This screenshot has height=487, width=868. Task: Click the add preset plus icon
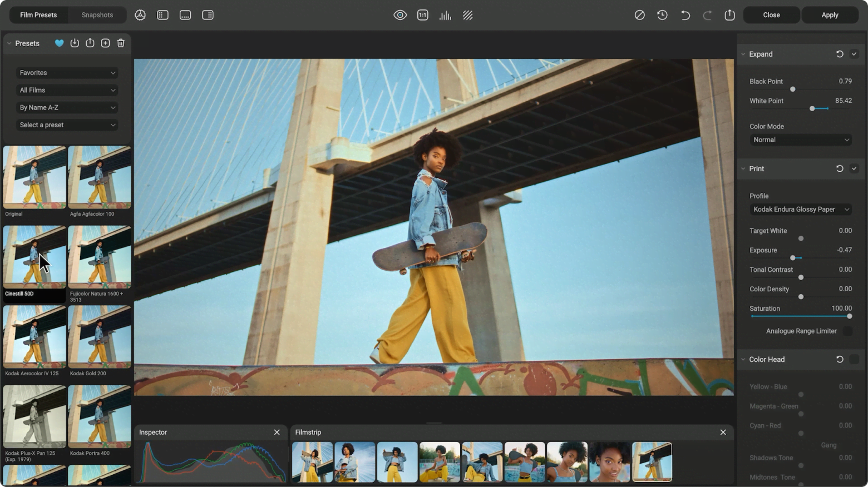(x=105, y=43)
